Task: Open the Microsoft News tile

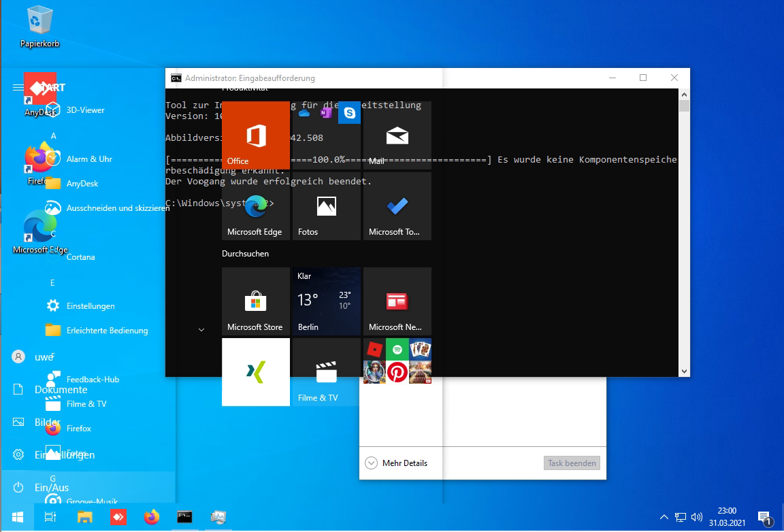Action: [397, 301]
